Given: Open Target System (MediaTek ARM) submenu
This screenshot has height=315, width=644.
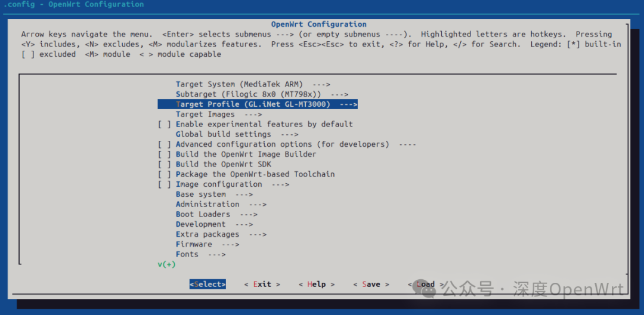Looking at the screenshot, I should click(x=252, y=84).
